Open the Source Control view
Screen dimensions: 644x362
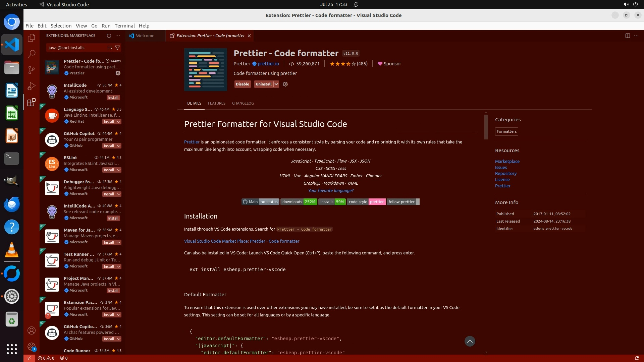tap(32, 70)
